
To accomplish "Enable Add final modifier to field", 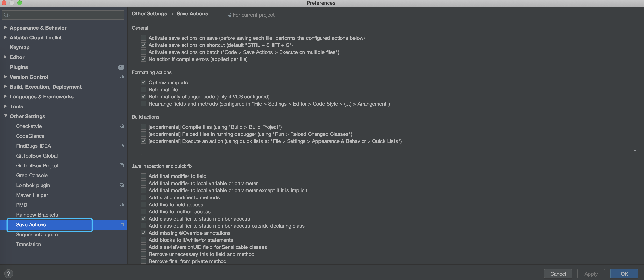I will point(144,176).
